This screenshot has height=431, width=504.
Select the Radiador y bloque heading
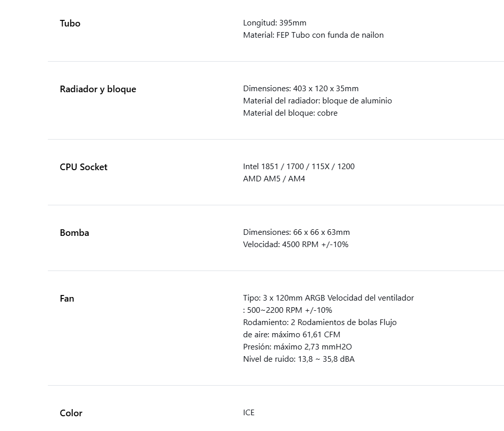pyautogui.click(x=98, y=89)
